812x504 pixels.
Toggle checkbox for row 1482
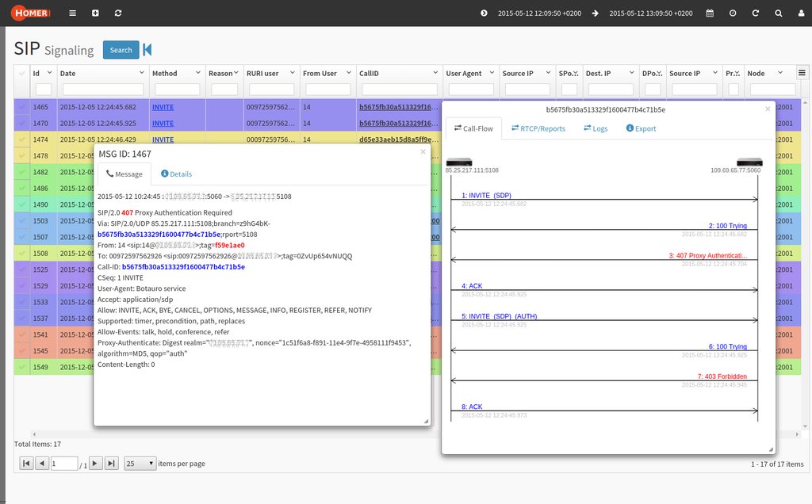pyautogui.click(x=21, y=172)
